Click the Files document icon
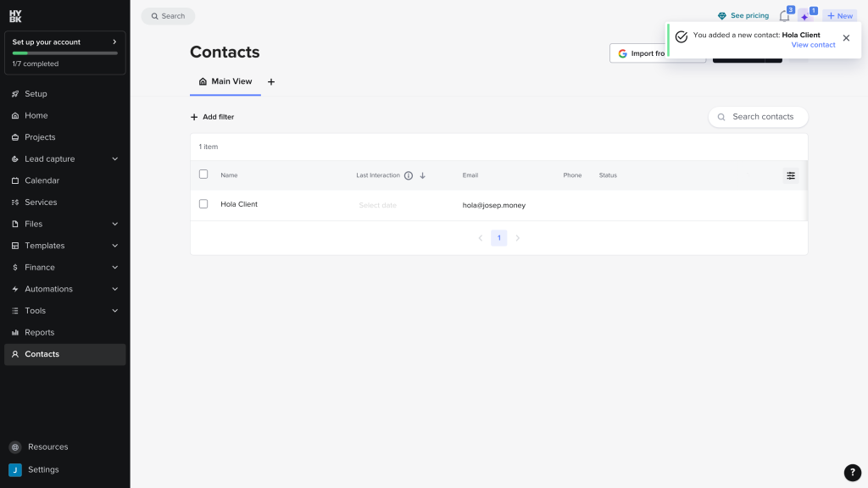868x488 pixels. coord(15,224)
